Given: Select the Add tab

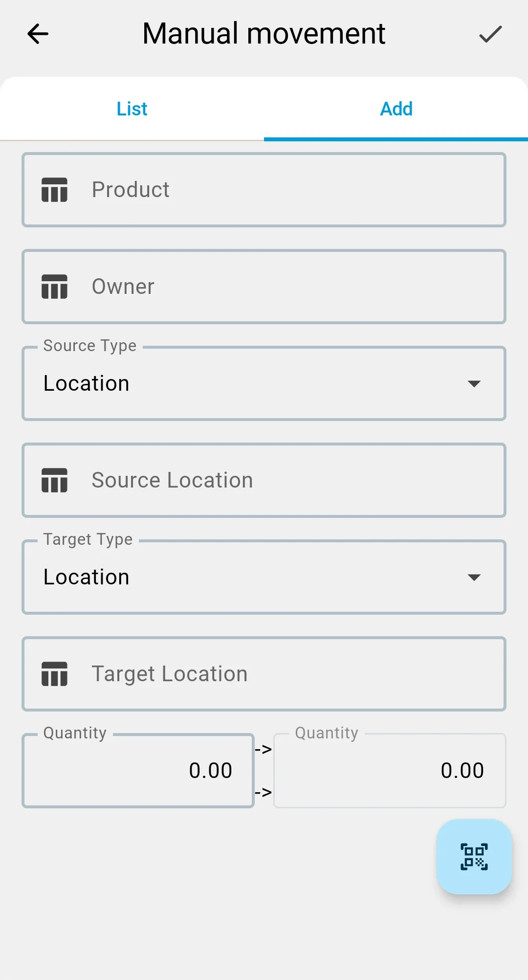Looking at the screenshot, I should (x=396, y=109).
